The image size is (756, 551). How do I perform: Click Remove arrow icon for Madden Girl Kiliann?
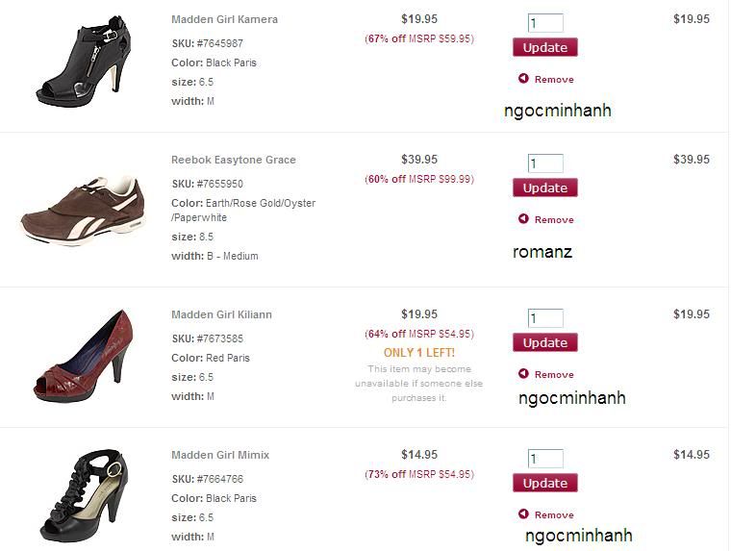(523, 374)
